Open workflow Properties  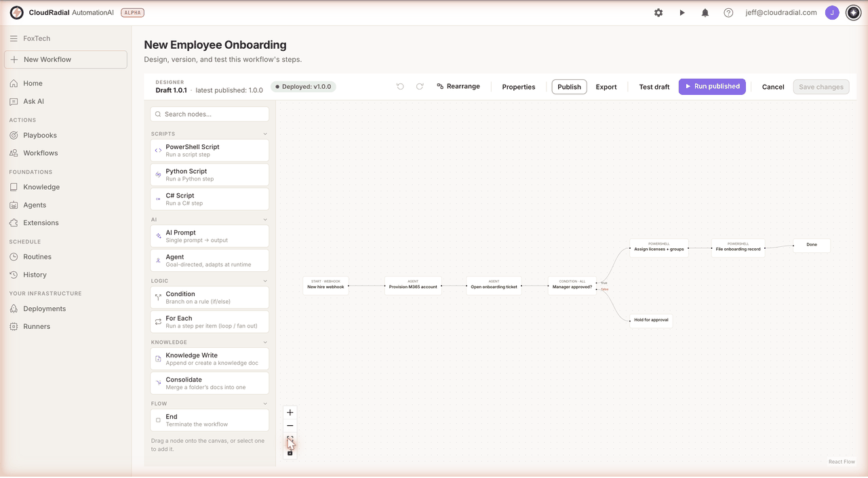point(519,87)
